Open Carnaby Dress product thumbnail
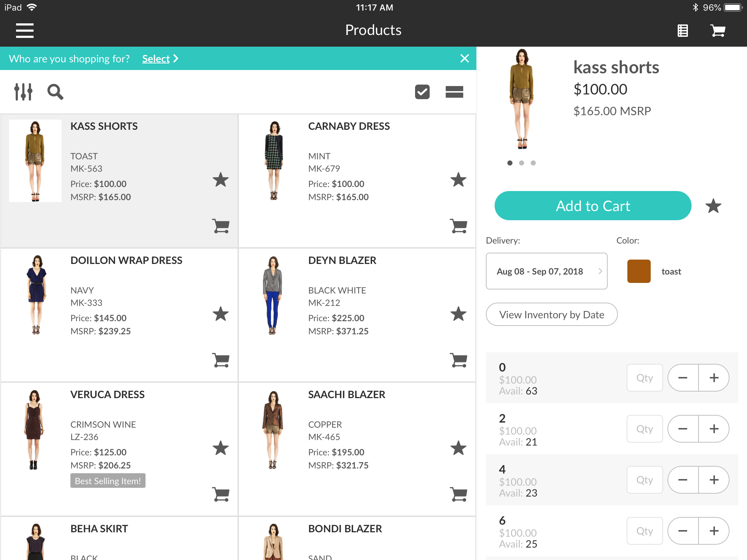 (x=274, y=161)
